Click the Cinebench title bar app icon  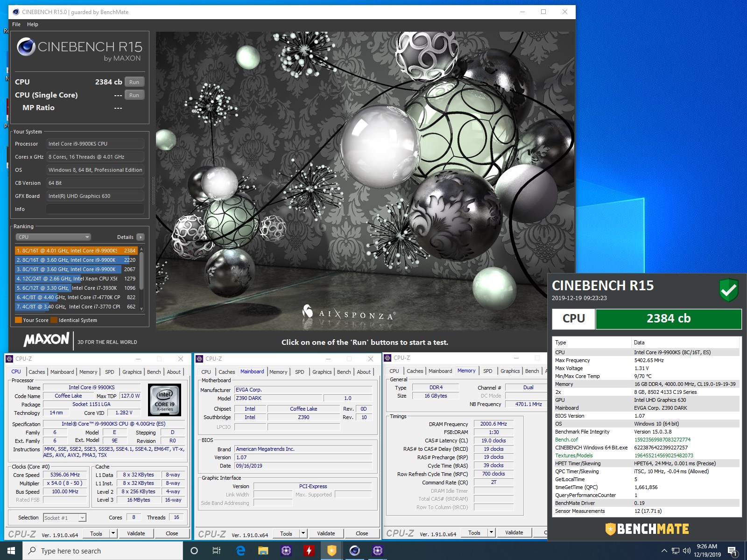[16, 12]
